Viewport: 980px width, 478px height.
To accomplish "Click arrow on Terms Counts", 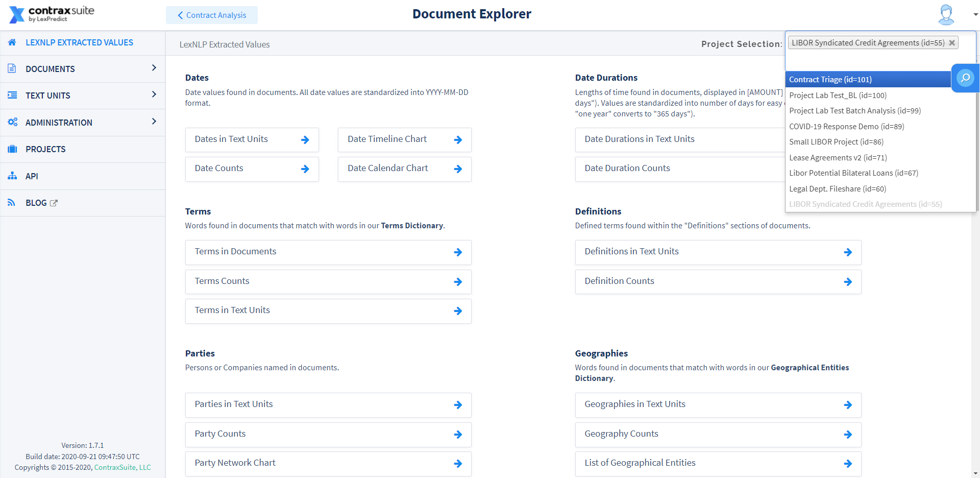I will 458,282.
